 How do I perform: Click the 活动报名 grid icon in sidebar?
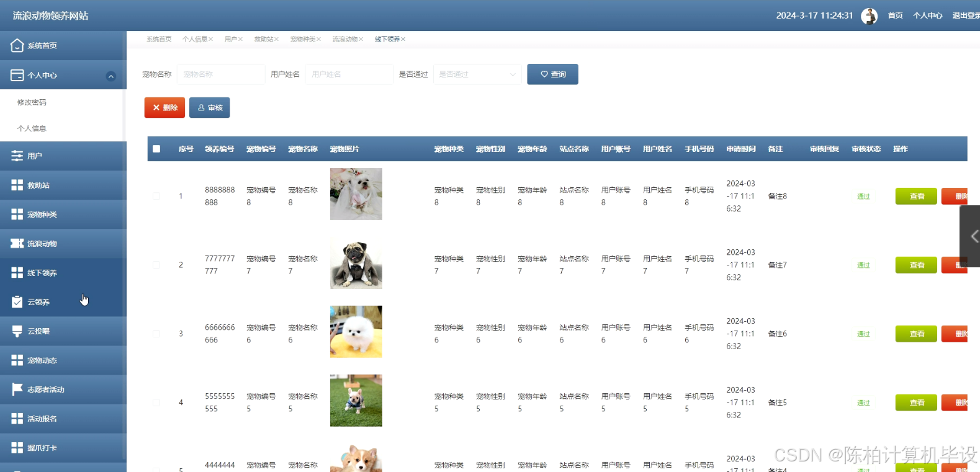tap(17, 418)
